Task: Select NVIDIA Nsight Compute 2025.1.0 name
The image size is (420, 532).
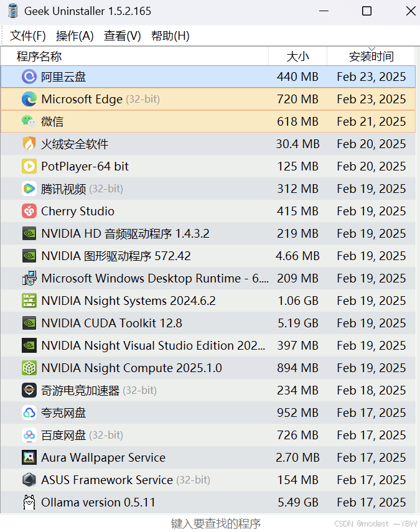Action: (x=132, y=368)
